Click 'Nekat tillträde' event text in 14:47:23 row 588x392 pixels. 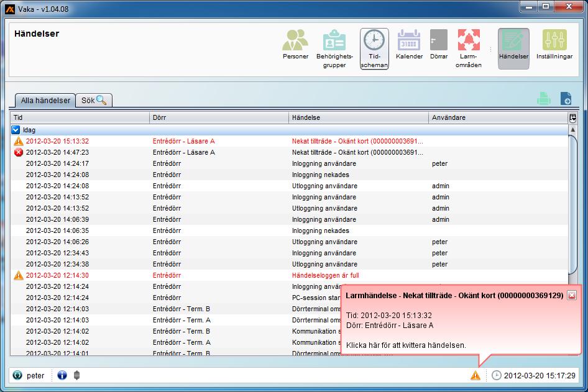click(x=357, y=153)
